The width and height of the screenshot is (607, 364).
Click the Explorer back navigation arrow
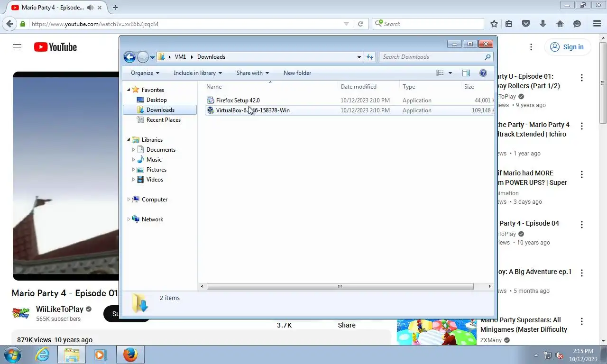pos(129,57)
